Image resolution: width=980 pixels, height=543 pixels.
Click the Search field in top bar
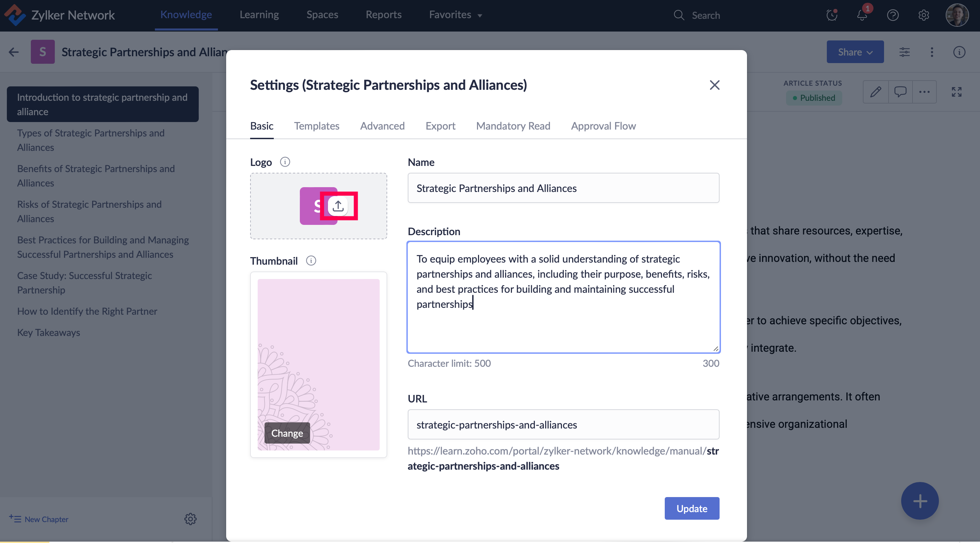point(706,15)
